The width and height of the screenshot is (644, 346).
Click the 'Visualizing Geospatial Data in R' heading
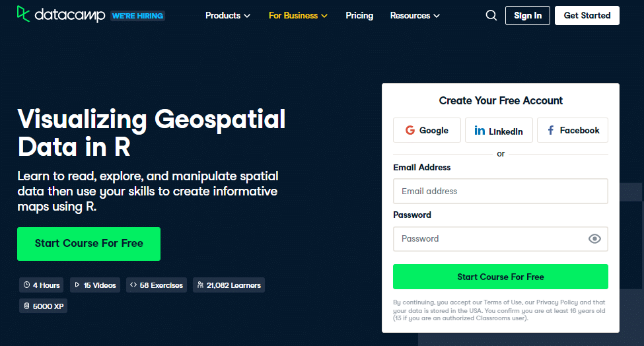(151, 133)
